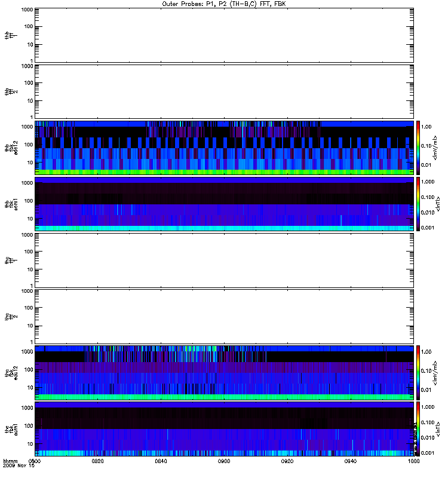Click the 'thc fff 2' panel label
The height and width of the screenshot is (478, 448).
click(11, 317)
